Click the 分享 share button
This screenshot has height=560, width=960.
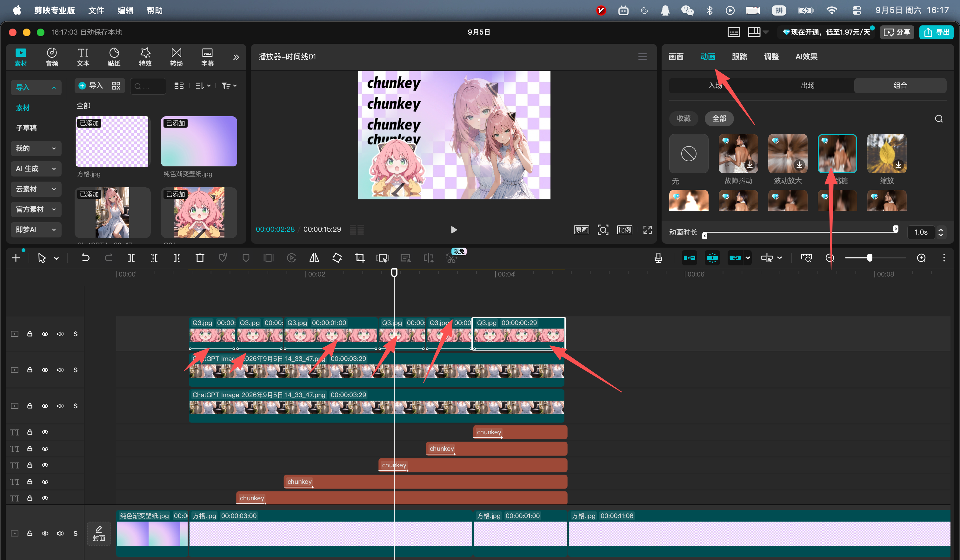pos(897,32)
